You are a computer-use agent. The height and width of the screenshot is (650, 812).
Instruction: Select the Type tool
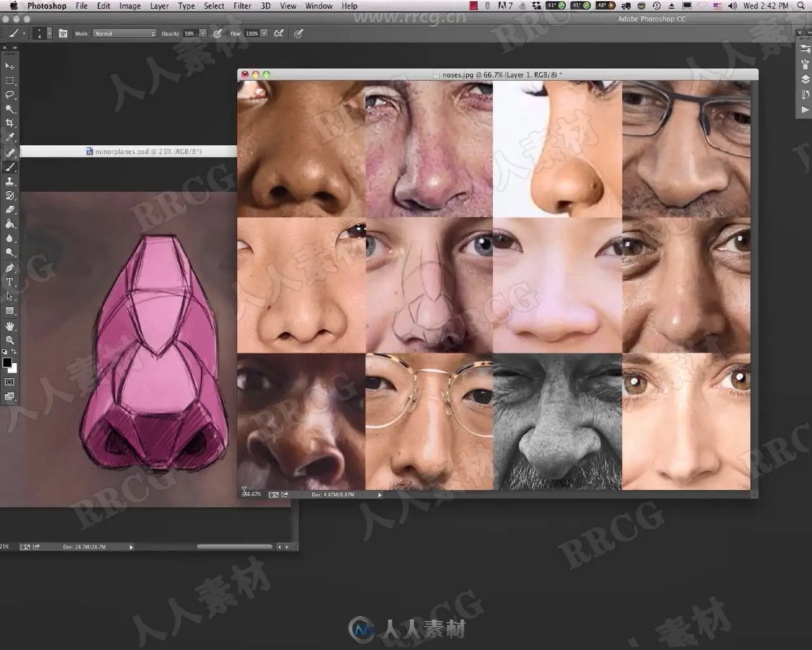(10, 282)
